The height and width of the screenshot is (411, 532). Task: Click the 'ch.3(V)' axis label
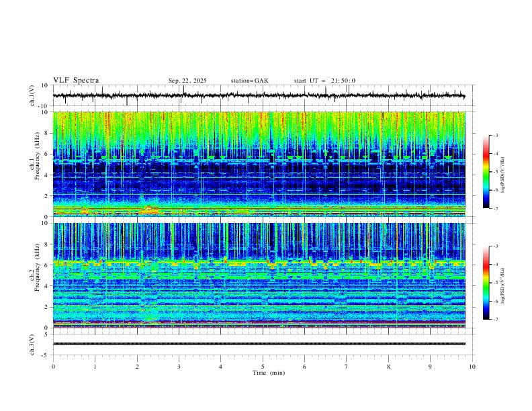32,345
